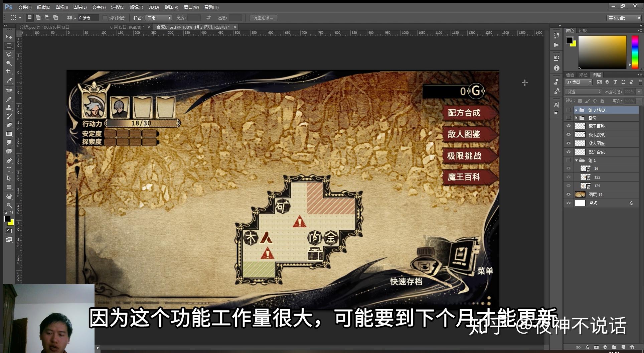The width and height of the screenshot is (644, 353).
Task: Hide the 魔王百科 layer
Action: click(x=569, y=126)
